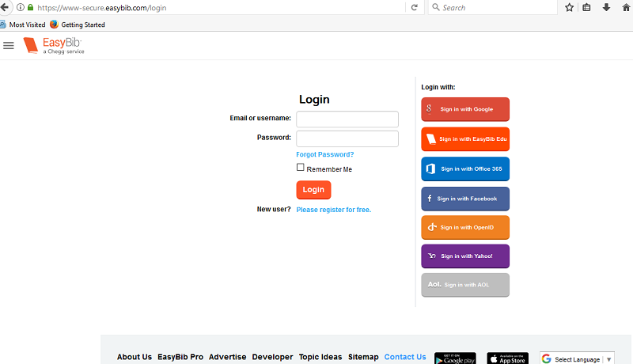
Task: Click the Password field
Action: coord(347,138)
